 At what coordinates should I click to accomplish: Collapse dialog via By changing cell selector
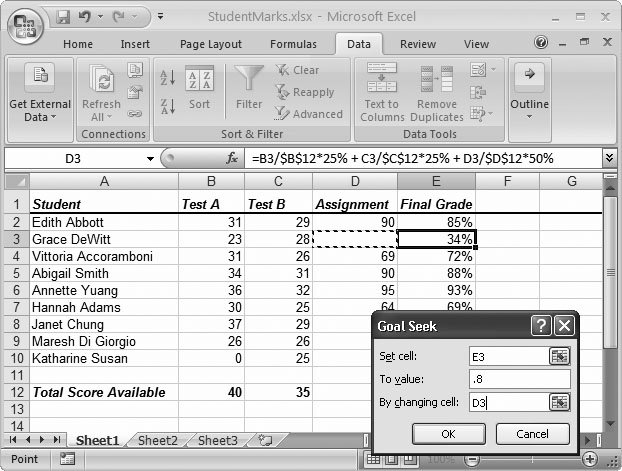[559, 402]
